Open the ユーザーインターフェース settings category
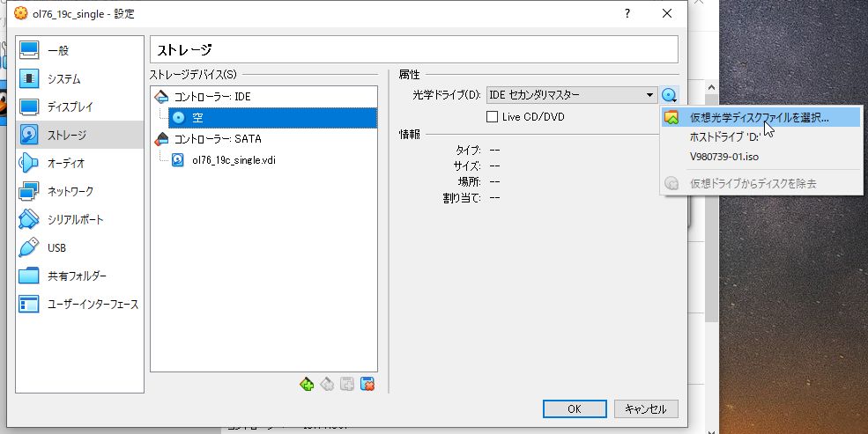The image size is (868, 434). click(79, 304)
